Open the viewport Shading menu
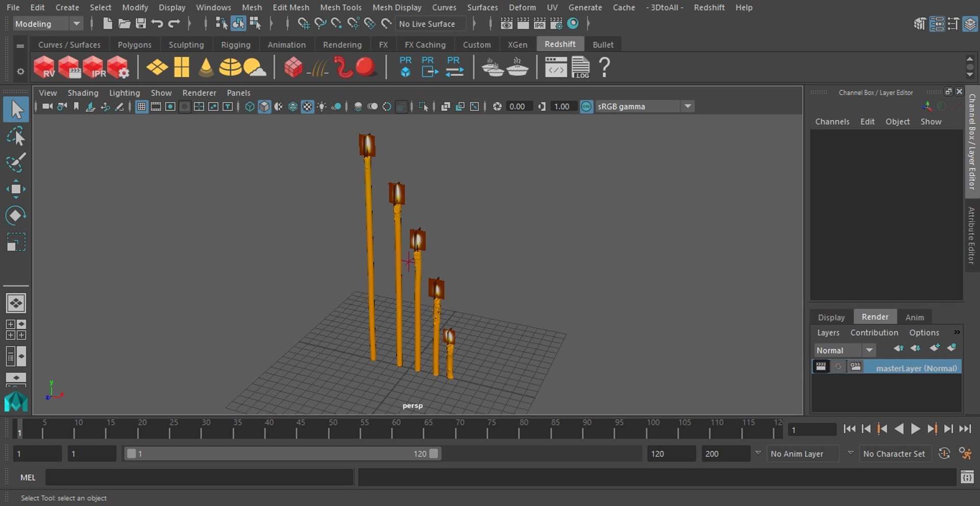Screen dimensions: 980x506 click(83, 93)
